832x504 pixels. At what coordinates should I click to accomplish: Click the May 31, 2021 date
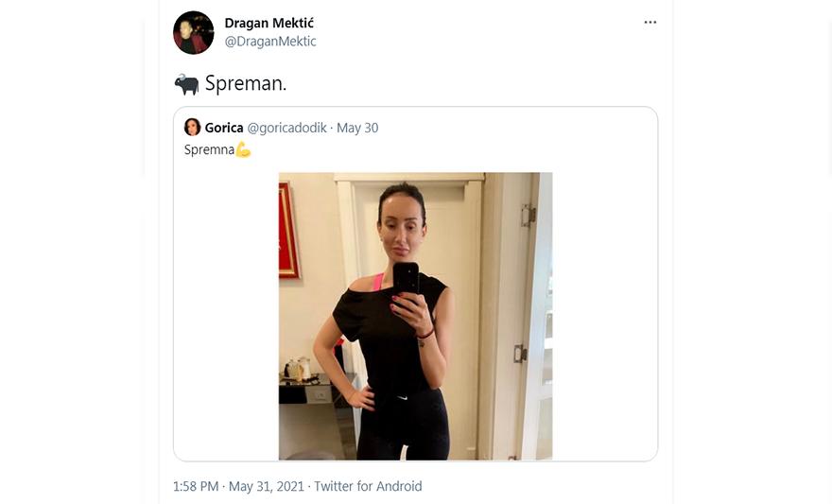[267, 486]
